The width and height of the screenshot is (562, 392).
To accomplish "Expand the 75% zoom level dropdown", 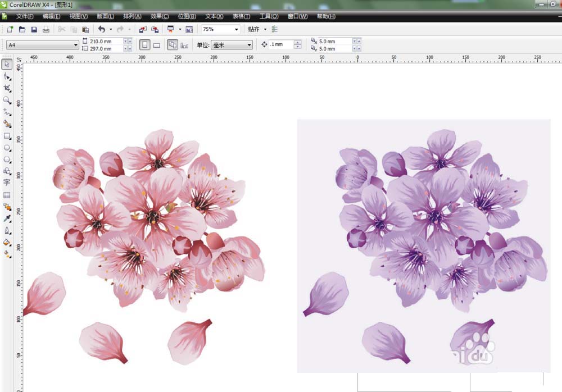I will (236, 29).
